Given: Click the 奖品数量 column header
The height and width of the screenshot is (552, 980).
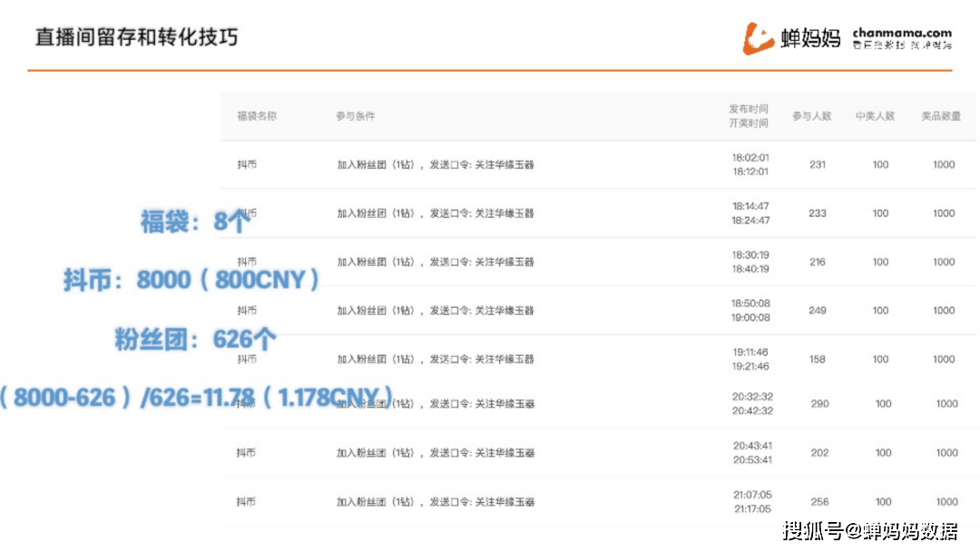Looking at the screenshot, I should tap(941, 116).
